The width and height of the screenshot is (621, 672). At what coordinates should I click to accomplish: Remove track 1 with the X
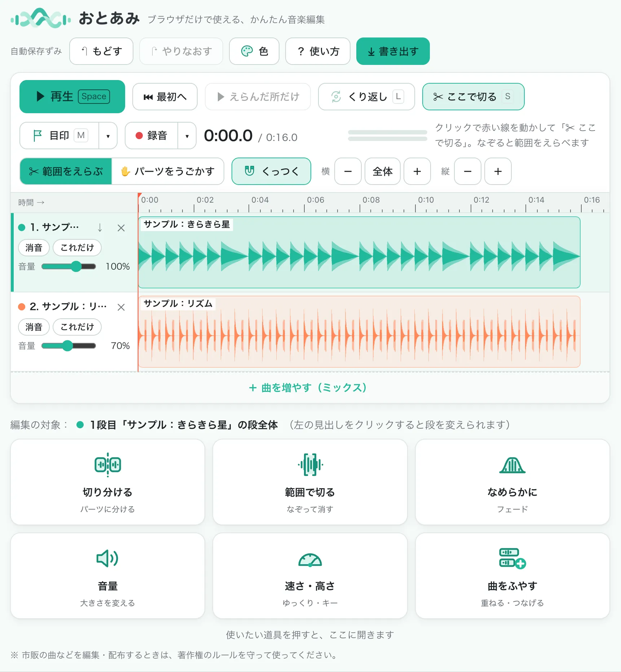coord(121,228)
